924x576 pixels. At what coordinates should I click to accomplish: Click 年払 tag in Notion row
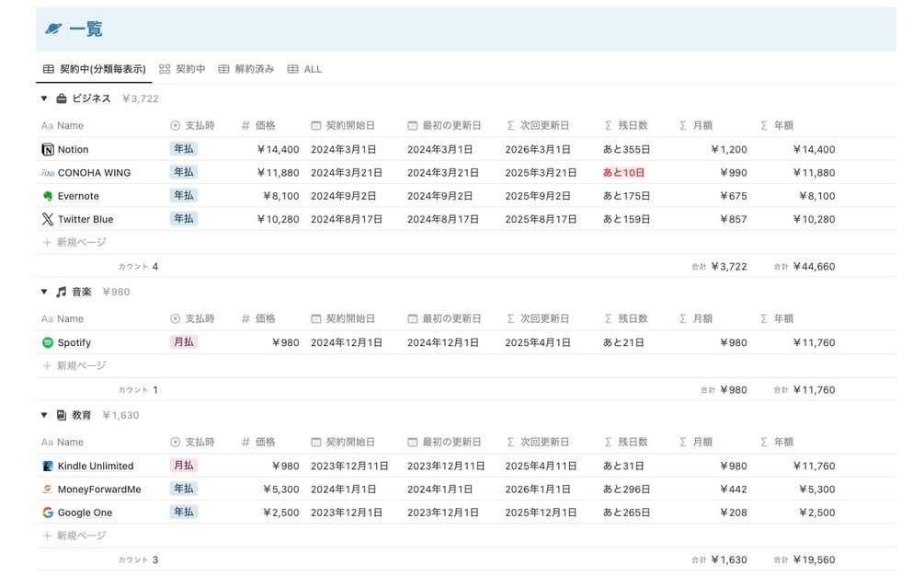pyautogui.click(x=183, y=149)
